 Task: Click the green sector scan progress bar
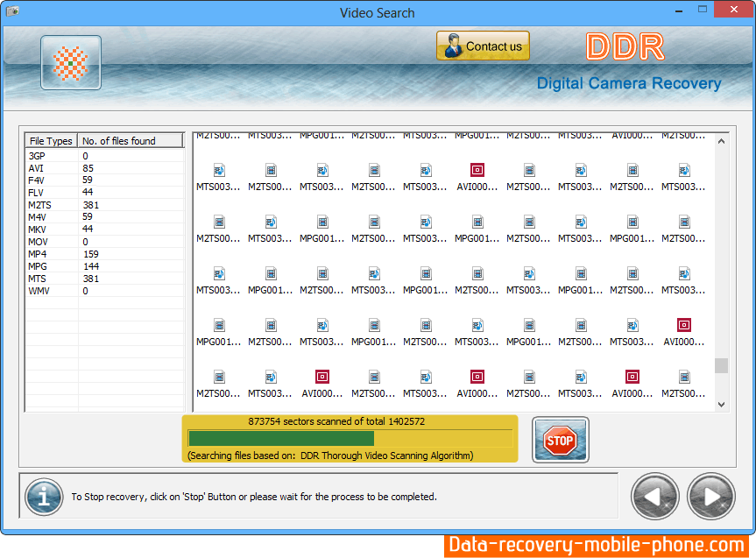point(281,438)
